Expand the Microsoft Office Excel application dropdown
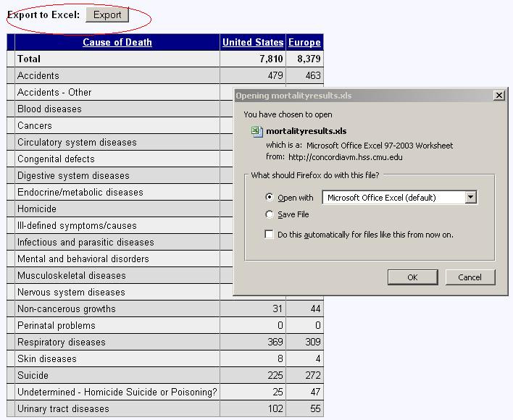Viewport: 513px width, 420px height. tap(471, 197)
